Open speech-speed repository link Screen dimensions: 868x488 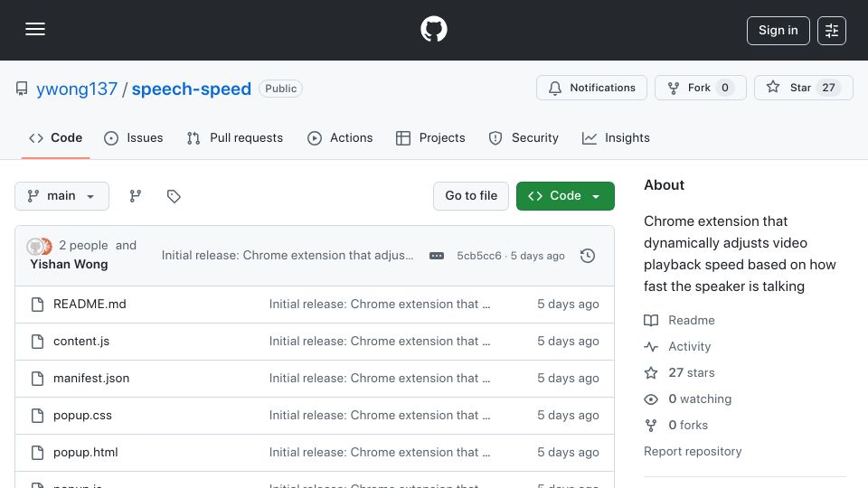pyautogui.click(x=191, y=89)
